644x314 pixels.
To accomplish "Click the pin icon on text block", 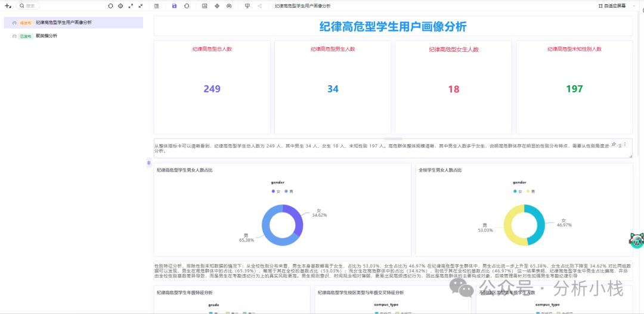I will tap(614, 144).
